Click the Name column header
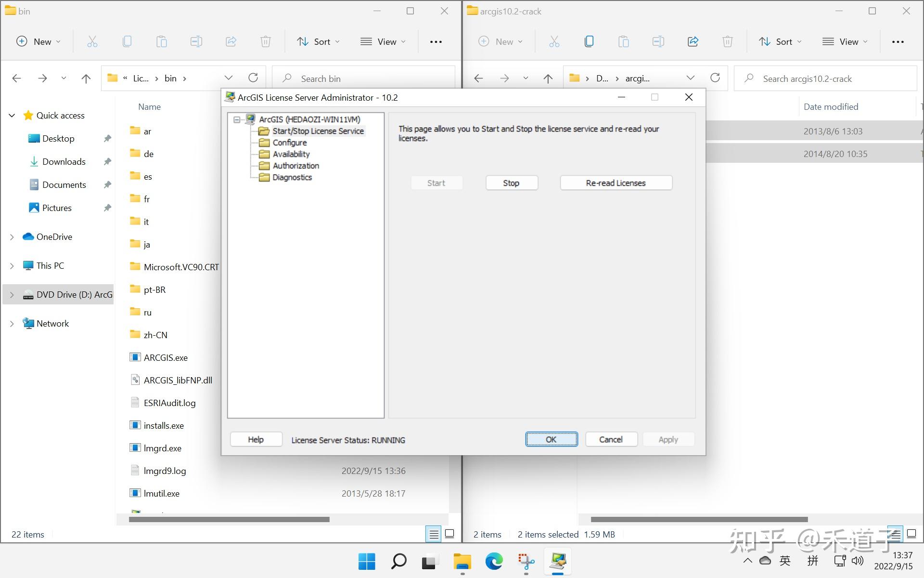Screen dimensions: 924x578 150,107
